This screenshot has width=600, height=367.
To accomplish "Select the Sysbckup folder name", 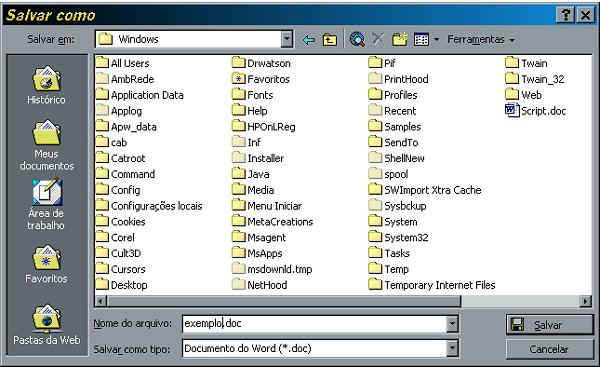I will [405, 206].
